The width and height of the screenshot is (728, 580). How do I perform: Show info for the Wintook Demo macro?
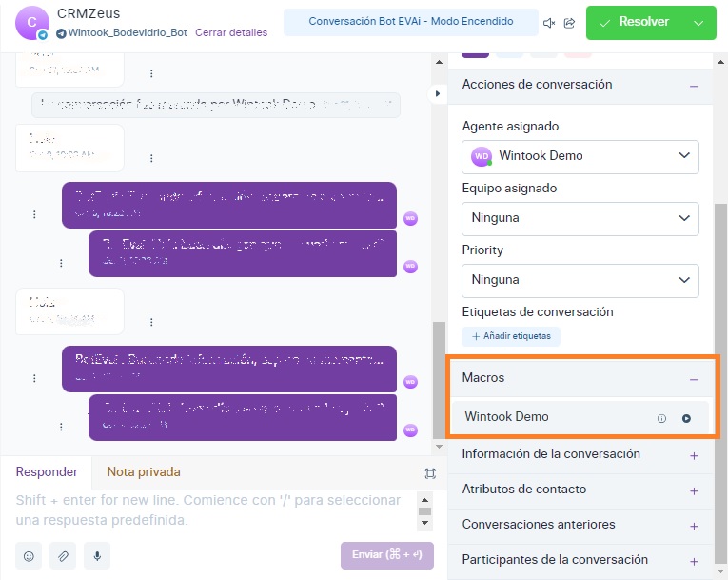(x=662, y=418)
